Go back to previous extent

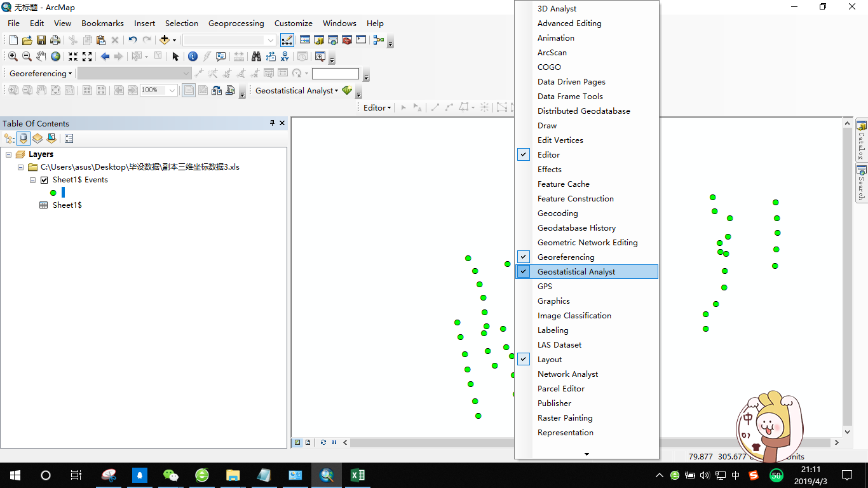click(x=105, y=57)
